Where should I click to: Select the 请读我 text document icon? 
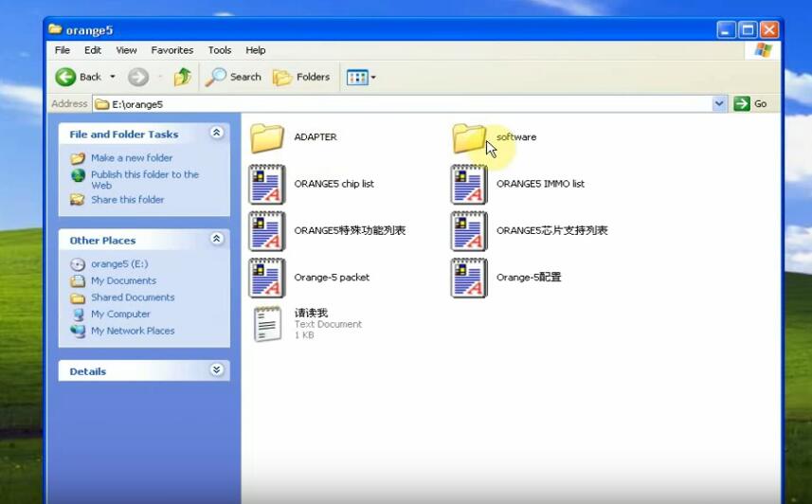(268, 324)
